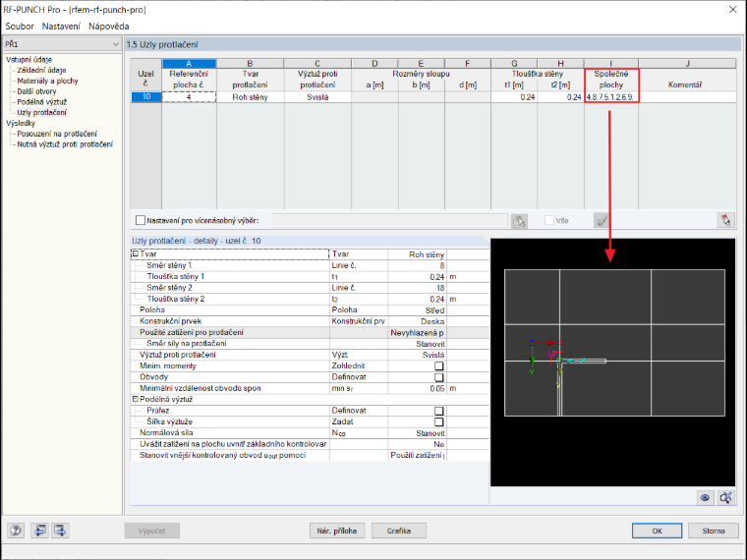
Task: Click the green checkmark confirm icon
Action: pyautogui.click(x=602, y=220)
